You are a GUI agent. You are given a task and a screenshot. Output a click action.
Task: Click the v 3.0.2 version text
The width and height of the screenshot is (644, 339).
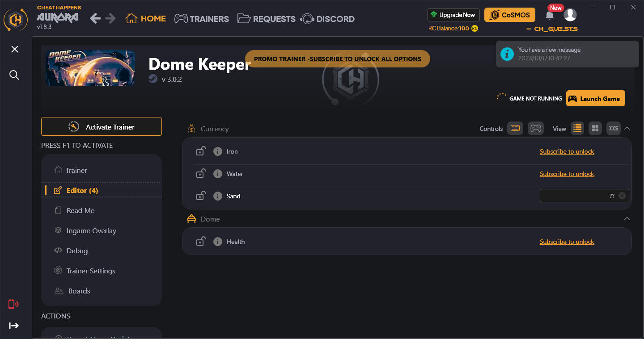point(172,80)
